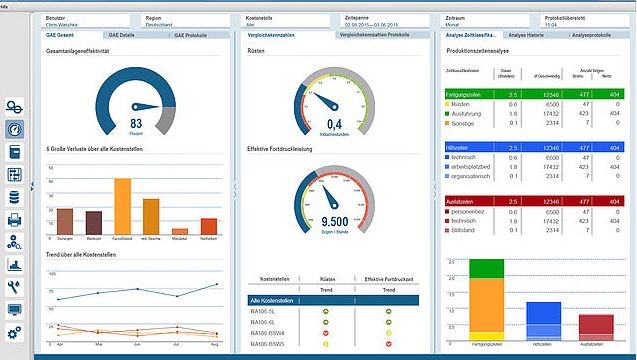
Task: Click red Fortdruckzeit trend icon for RA106-BSW5
Action: [388, 344]
